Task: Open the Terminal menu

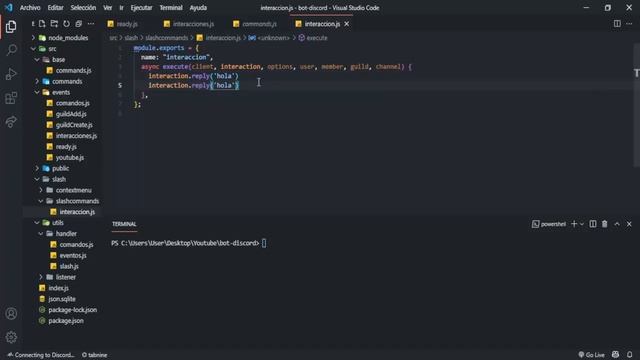Action: 171,8
